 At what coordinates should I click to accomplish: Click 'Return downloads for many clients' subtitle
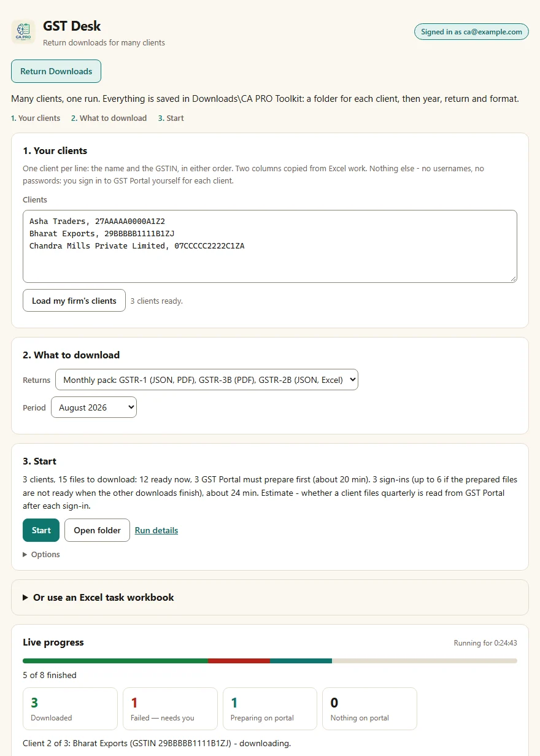[x=104, y=43]
